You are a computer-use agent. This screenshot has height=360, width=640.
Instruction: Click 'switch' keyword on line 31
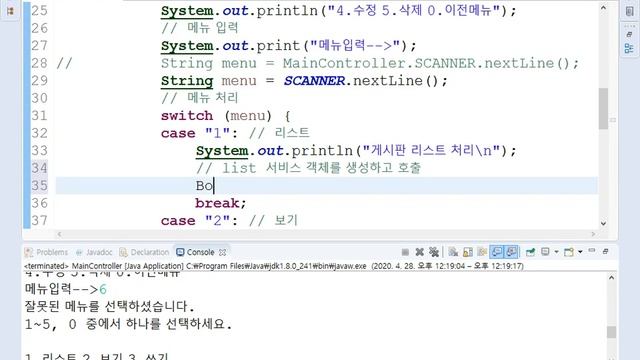[187, 116]
